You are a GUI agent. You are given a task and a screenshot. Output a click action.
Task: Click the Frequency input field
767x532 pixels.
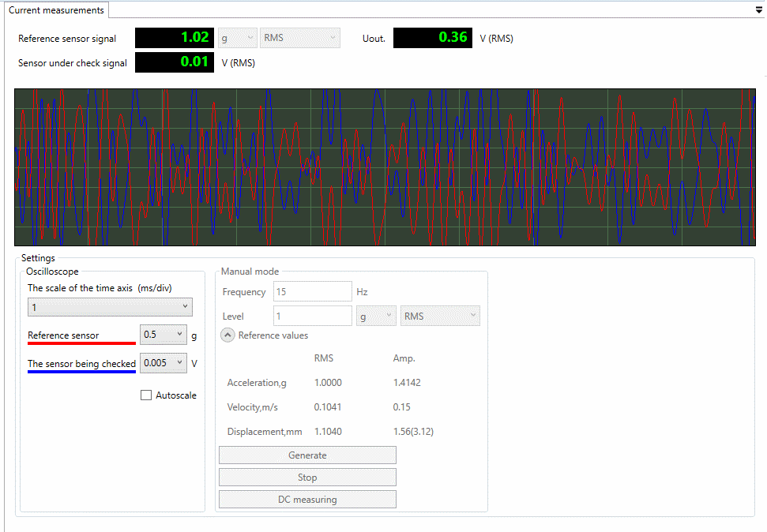coord(312,292)
